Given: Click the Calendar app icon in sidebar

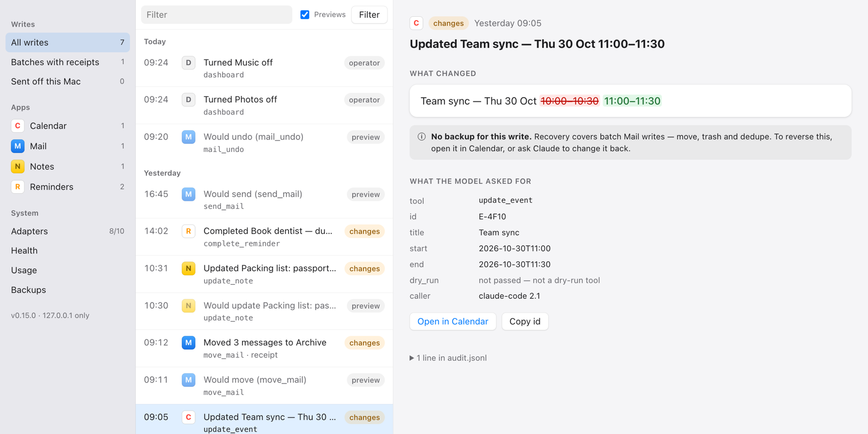Looking at the screenshot, I should (x=17, y=126).
